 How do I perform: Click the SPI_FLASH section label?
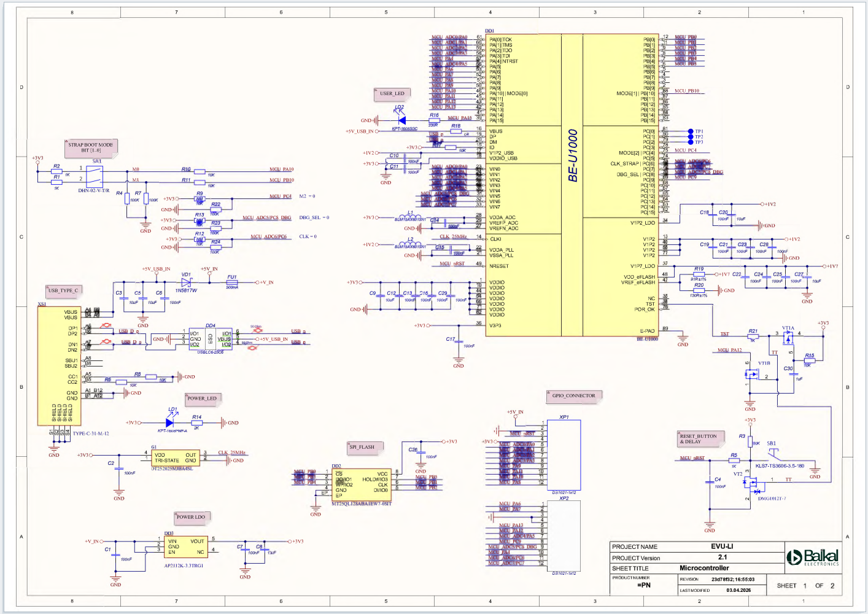pos(365,447)
